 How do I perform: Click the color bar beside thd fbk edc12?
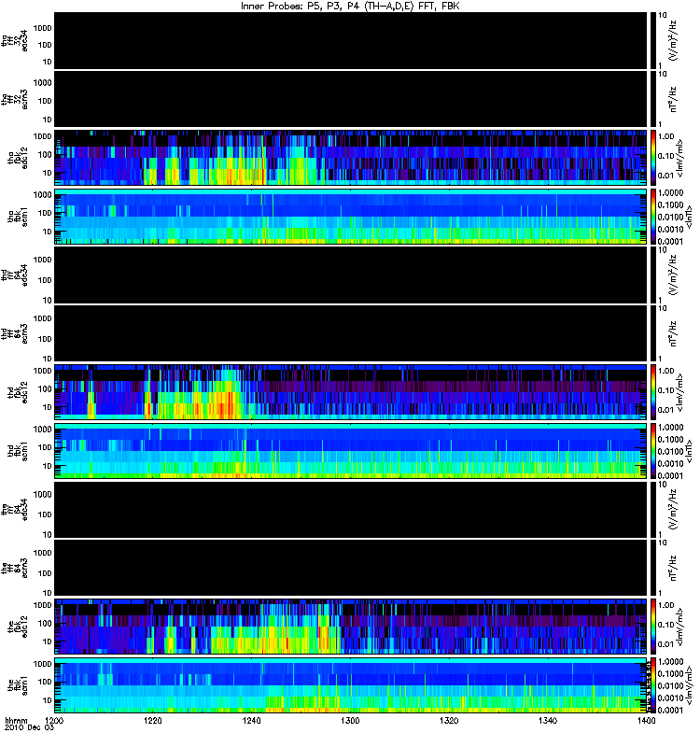pyautogui.click(x=653, y=392)
